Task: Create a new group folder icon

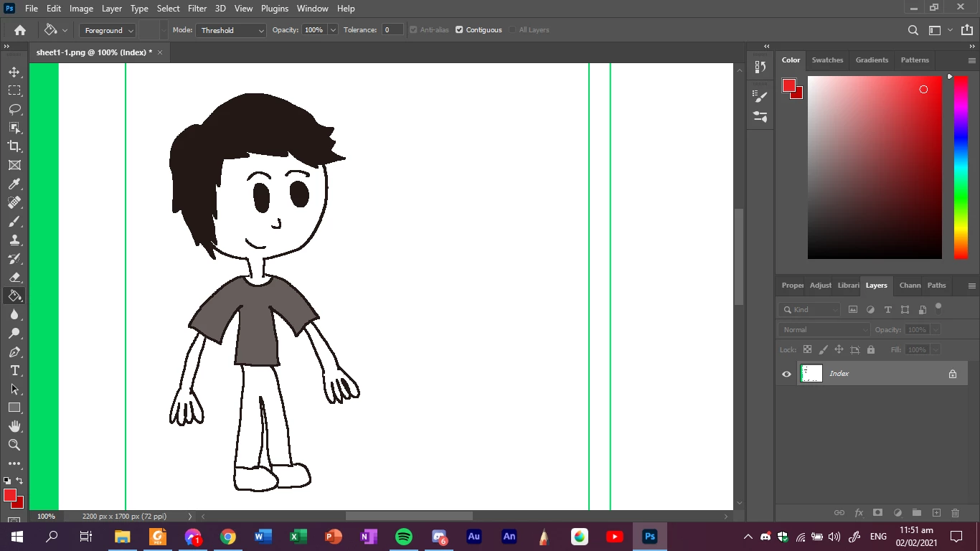Action: click(916, 513)
